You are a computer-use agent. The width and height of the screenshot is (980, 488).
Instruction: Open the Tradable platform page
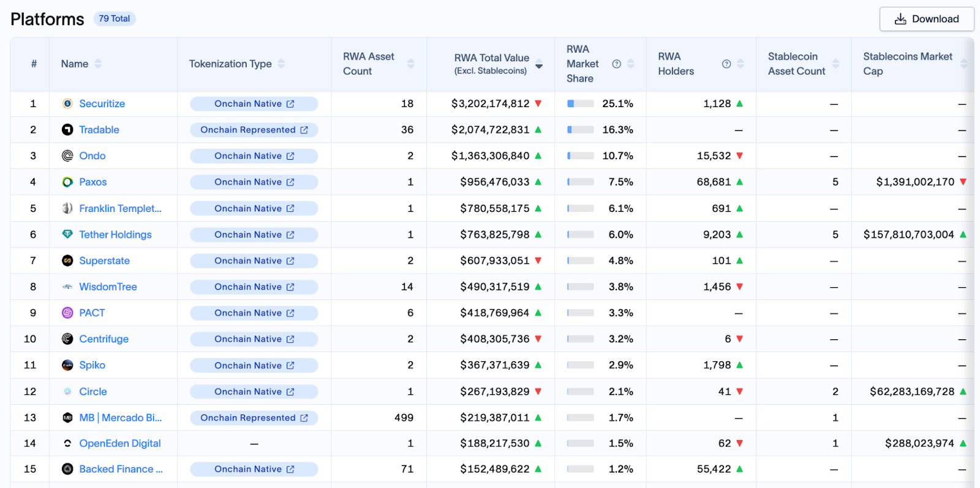tap(99, 130)
